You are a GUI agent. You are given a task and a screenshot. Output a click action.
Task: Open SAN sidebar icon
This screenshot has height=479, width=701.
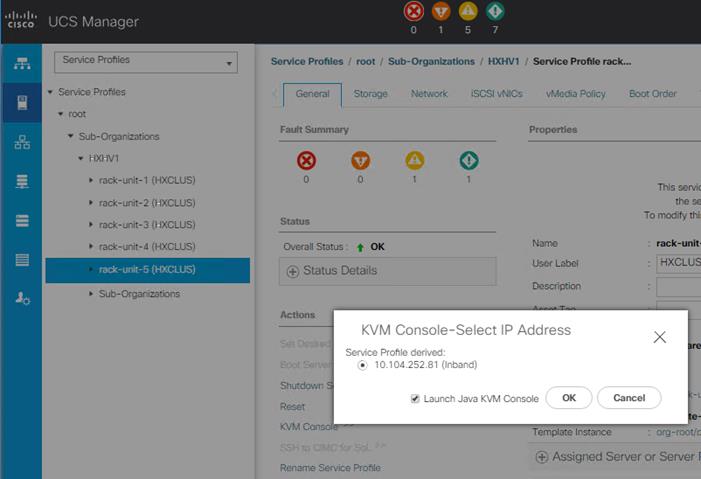click(22, 182)
